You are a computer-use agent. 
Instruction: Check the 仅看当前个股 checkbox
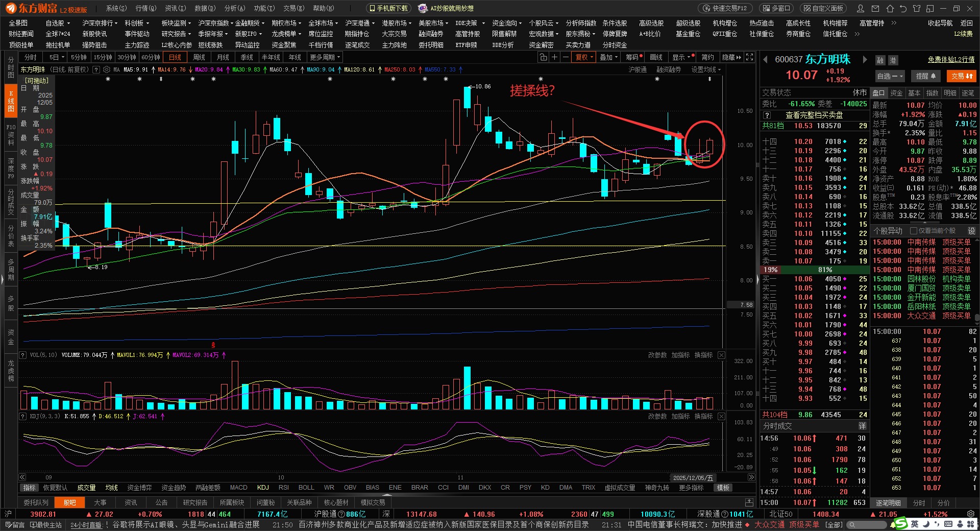coord(914,231)
